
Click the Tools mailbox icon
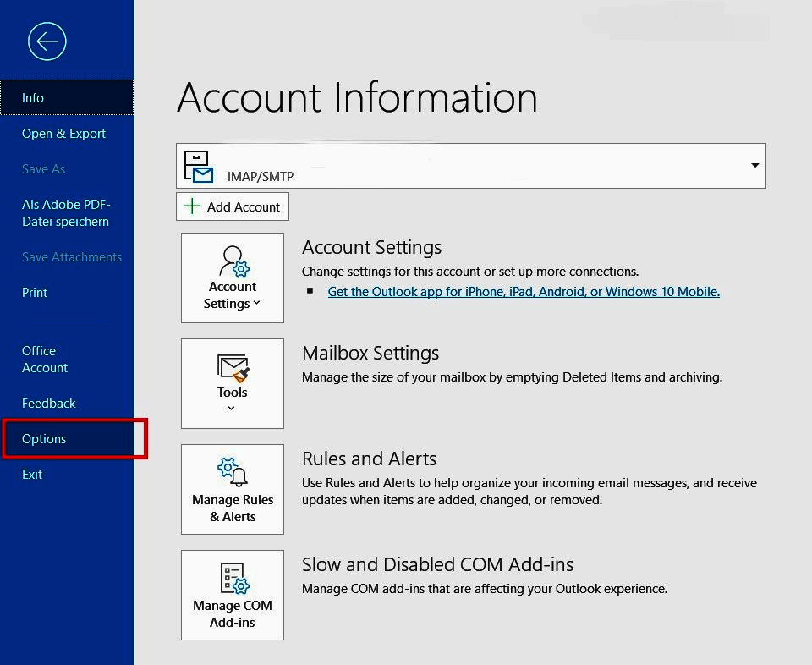pos(232,367)
